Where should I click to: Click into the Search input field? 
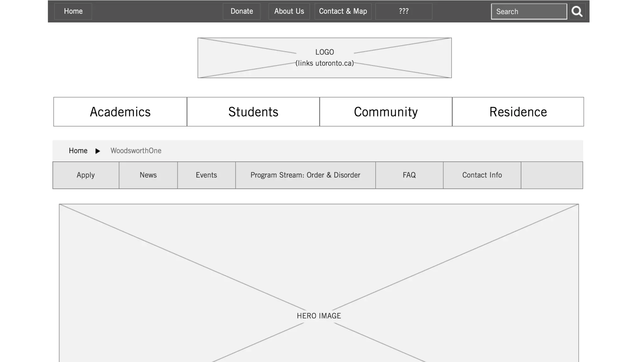tap(529, 12)
